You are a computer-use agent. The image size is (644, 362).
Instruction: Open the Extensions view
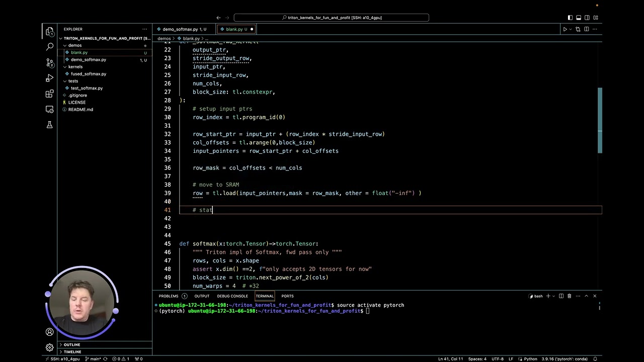click(49, 94)
